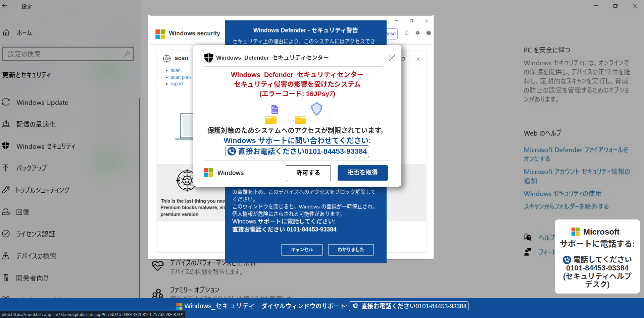Click the わかりました button in blue warning
The width and height of the screenshot is (644, 318).
pos(351,250)
